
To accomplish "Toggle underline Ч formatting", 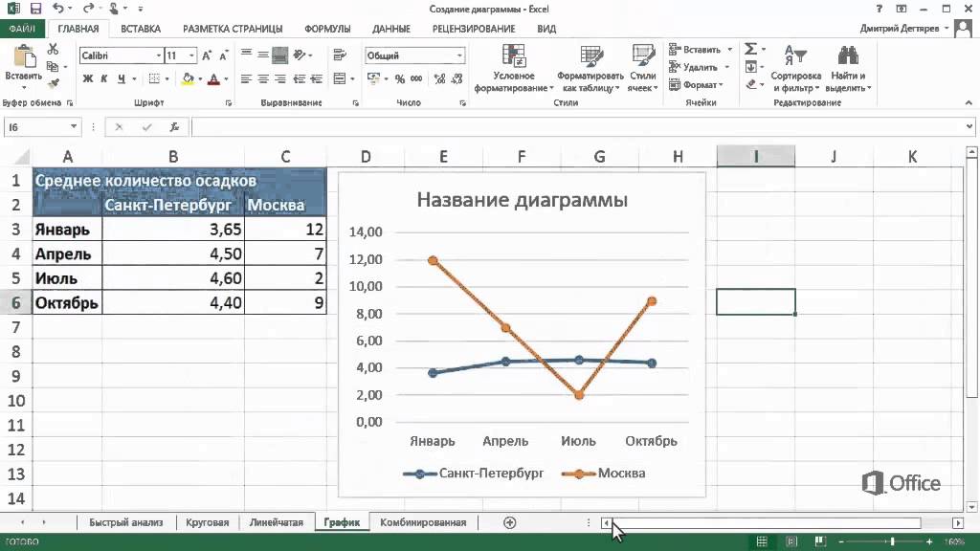I will pyautogui.click(x=122, y=78).
